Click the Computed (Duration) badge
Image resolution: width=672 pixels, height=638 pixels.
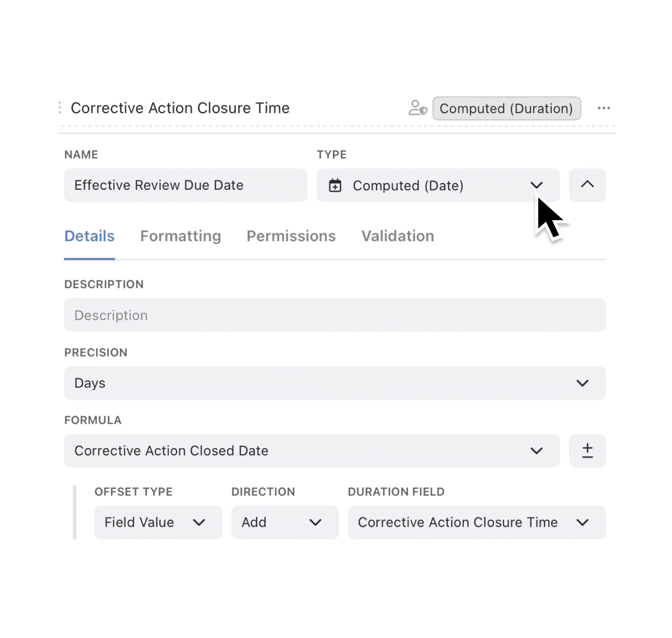pyautogui.click(x=506, y=108)
